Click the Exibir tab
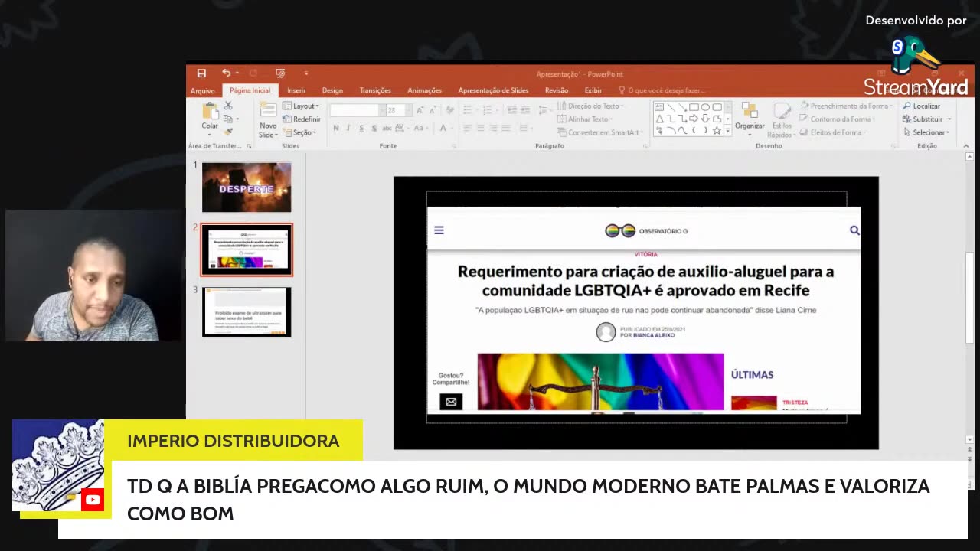 pyautogui.click(x=593, y=90)
